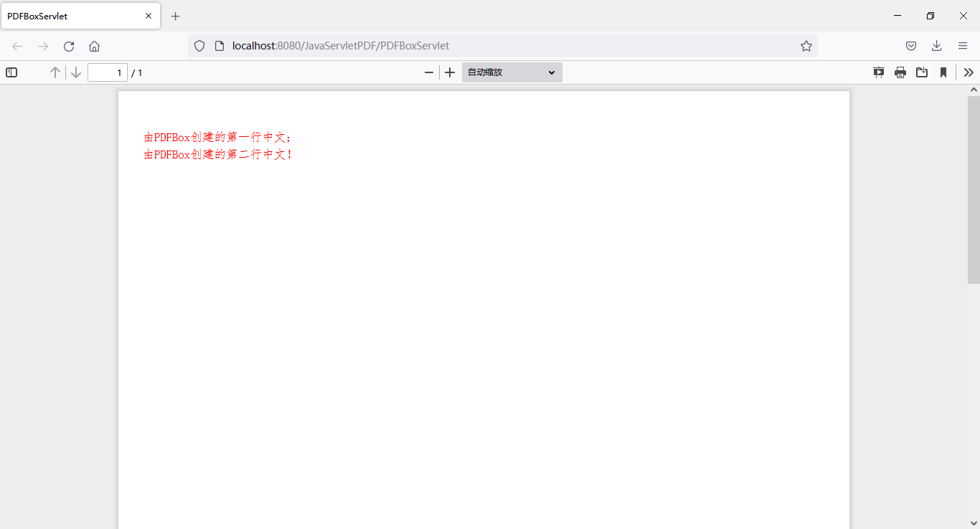The image size is (980, 529).
Task: Expand the PDF toolbar tools chevron
Action: point(969,72)
